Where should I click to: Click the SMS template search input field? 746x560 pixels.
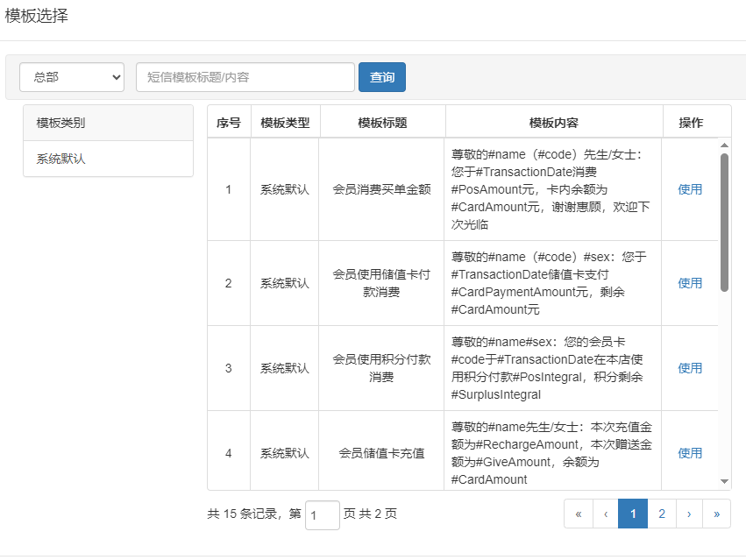pos(245,77)
